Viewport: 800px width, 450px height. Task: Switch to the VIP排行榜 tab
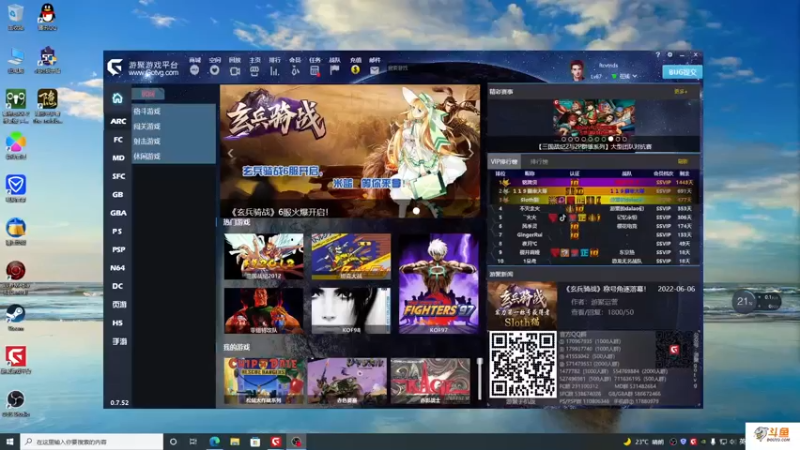pos(504,161)
